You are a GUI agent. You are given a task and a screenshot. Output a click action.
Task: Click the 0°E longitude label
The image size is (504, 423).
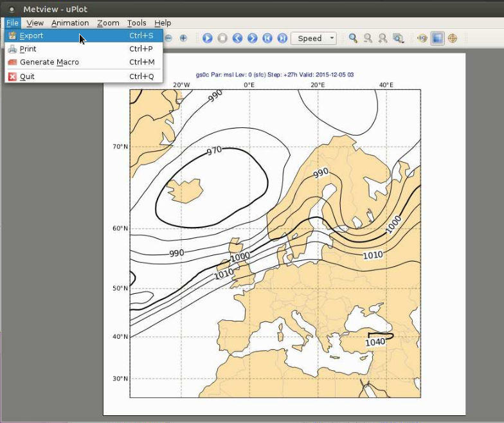(x=249, y=85)
